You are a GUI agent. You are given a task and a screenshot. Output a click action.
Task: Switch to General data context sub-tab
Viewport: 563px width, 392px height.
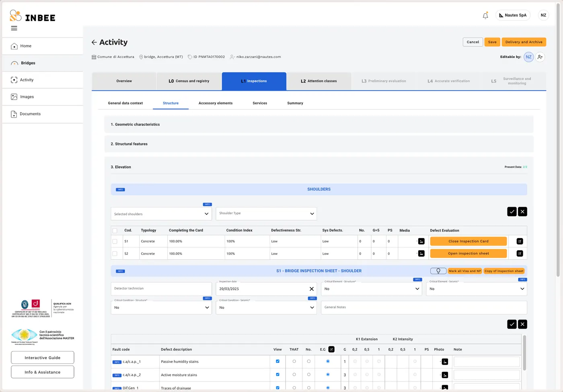[x=125, y=103]
